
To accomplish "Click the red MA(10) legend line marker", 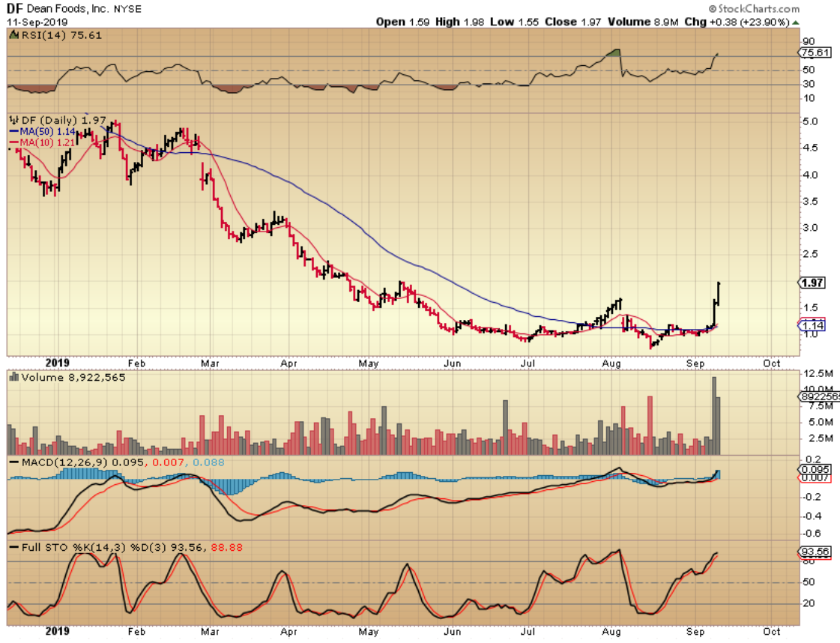I will click(14, 142).
